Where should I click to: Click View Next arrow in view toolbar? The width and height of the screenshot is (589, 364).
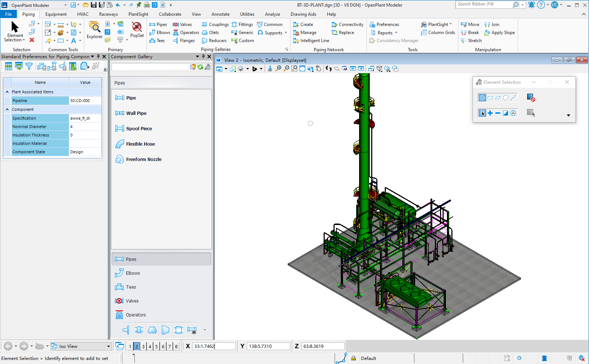click(x=361, y=68)
